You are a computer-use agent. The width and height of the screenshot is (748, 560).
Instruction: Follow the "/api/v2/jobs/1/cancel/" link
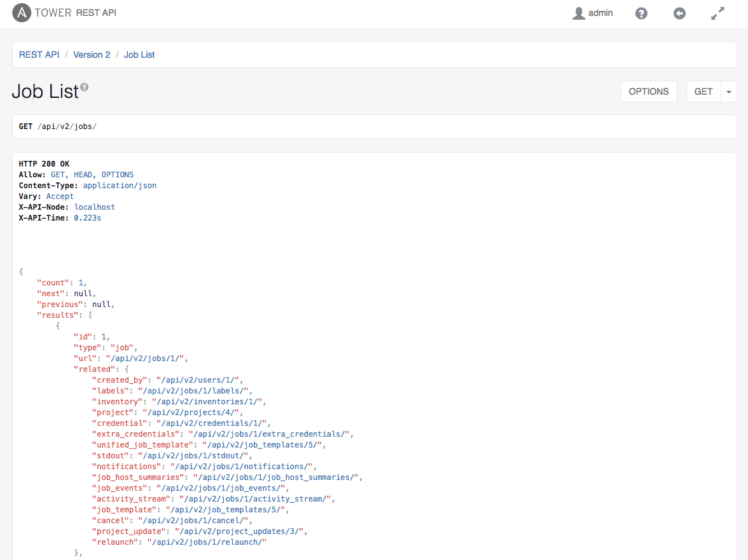click(x=193, y=521)
